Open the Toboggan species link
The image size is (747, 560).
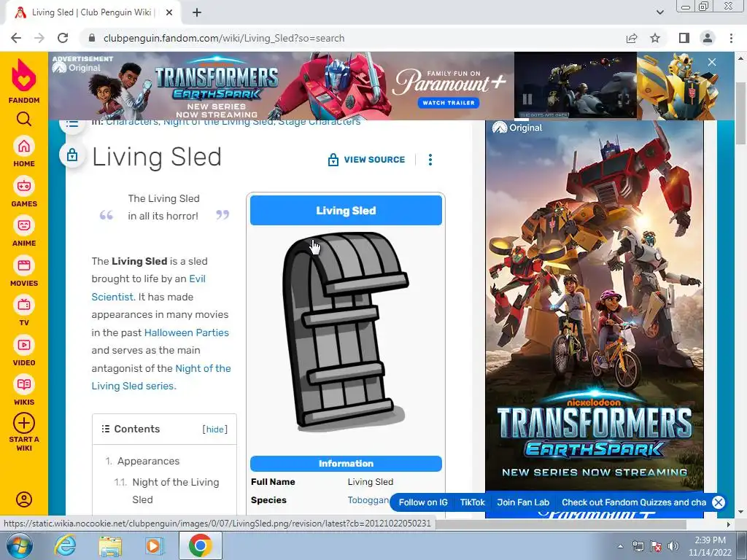tap(368, 500)
